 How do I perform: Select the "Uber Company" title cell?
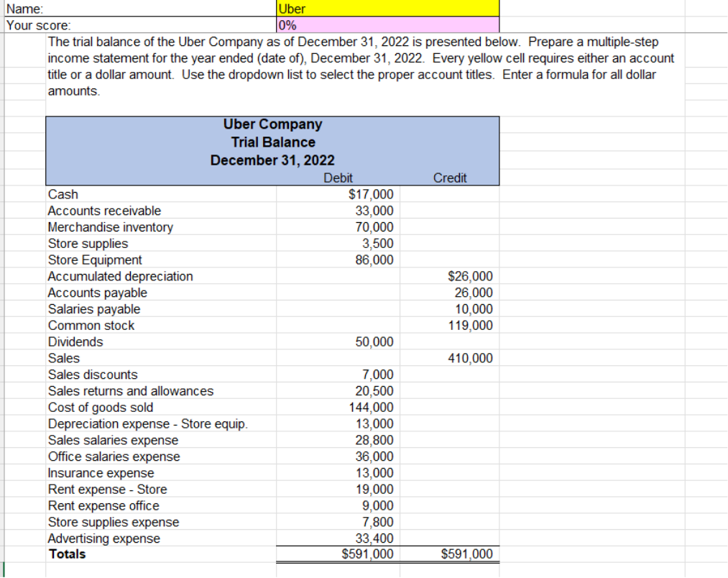[x=272, y=123]
